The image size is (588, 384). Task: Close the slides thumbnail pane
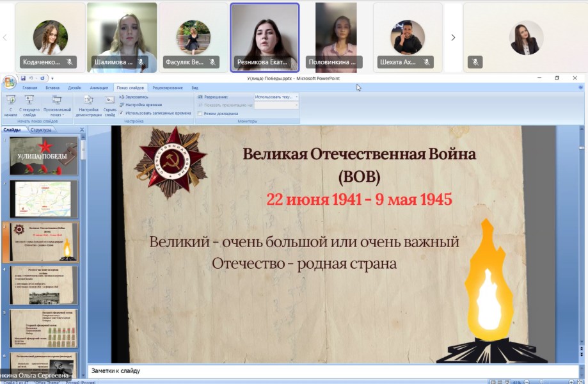(82, 130)
